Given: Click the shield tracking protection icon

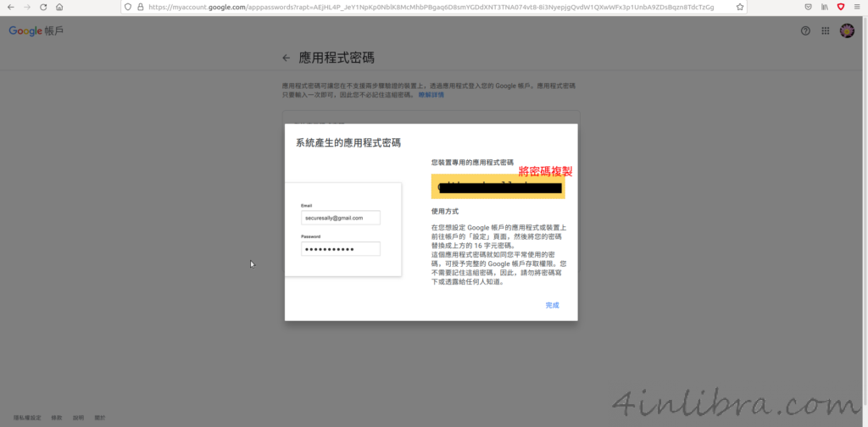Looking at the screenshot, I should click(x=128, y=7).
